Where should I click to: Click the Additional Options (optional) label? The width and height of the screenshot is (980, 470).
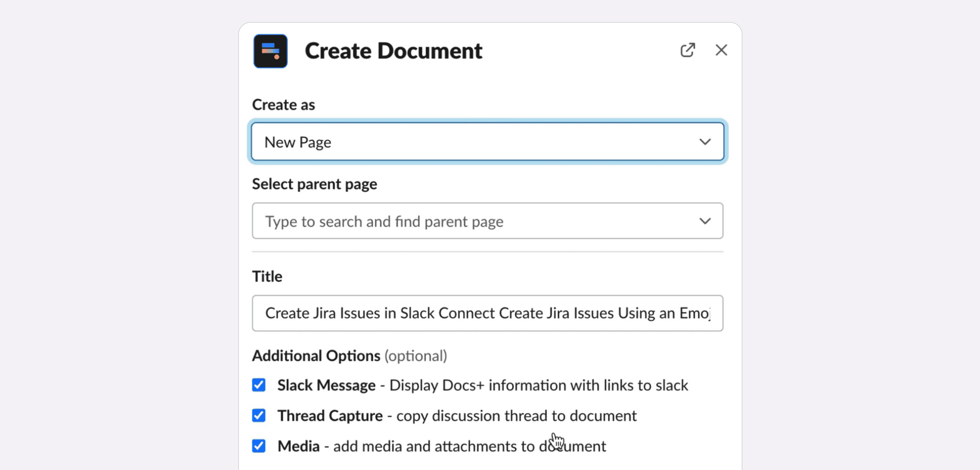coord(350,356)
